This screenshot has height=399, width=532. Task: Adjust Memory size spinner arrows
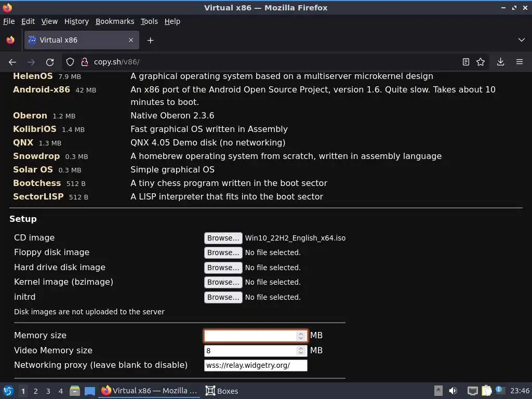click(x=301, y=336)
